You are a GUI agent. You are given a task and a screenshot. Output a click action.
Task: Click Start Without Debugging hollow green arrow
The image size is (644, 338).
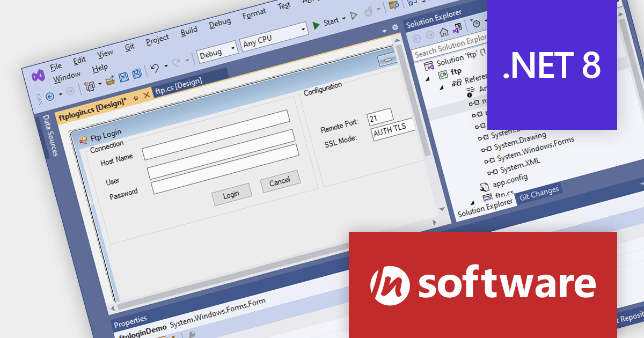coord(354,15)
